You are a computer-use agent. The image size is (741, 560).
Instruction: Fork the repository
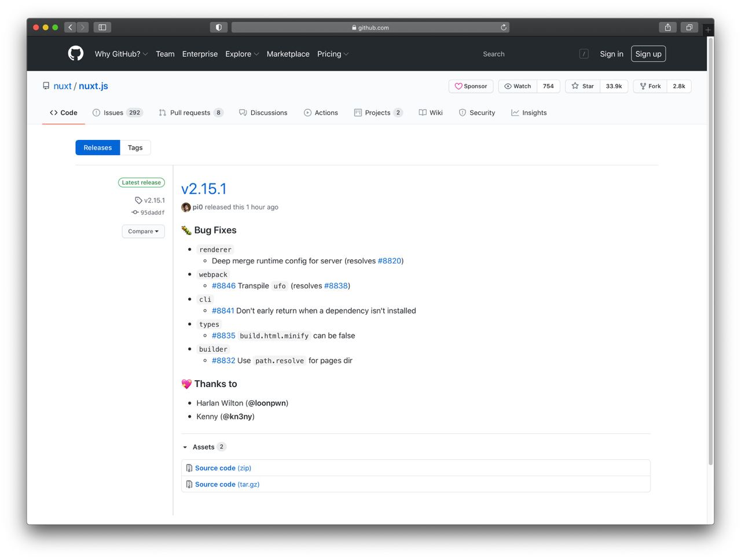coord(650,86)
